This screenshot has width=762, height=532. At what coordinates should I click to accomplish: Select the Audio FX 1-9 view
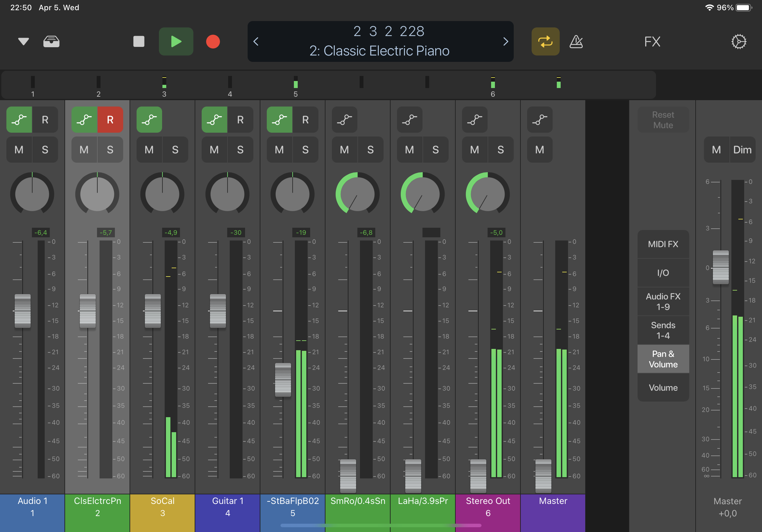tap(663, 301)
